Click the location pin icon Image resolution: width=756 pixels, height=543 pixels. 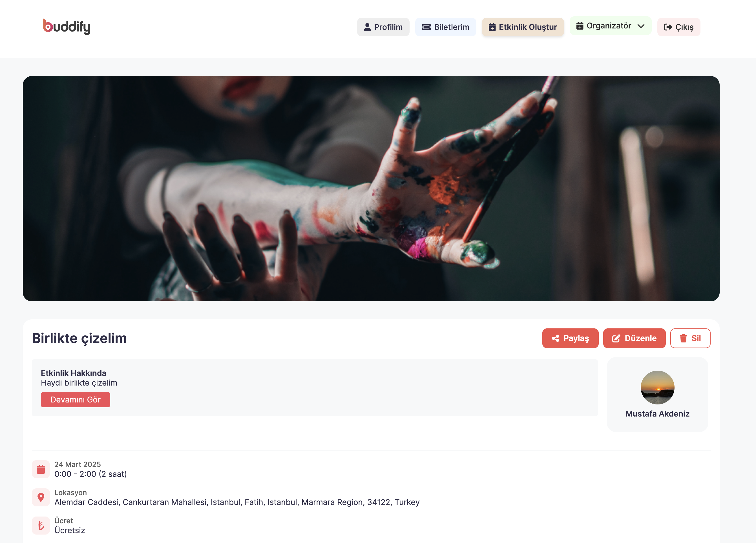[x=41, y=497]
